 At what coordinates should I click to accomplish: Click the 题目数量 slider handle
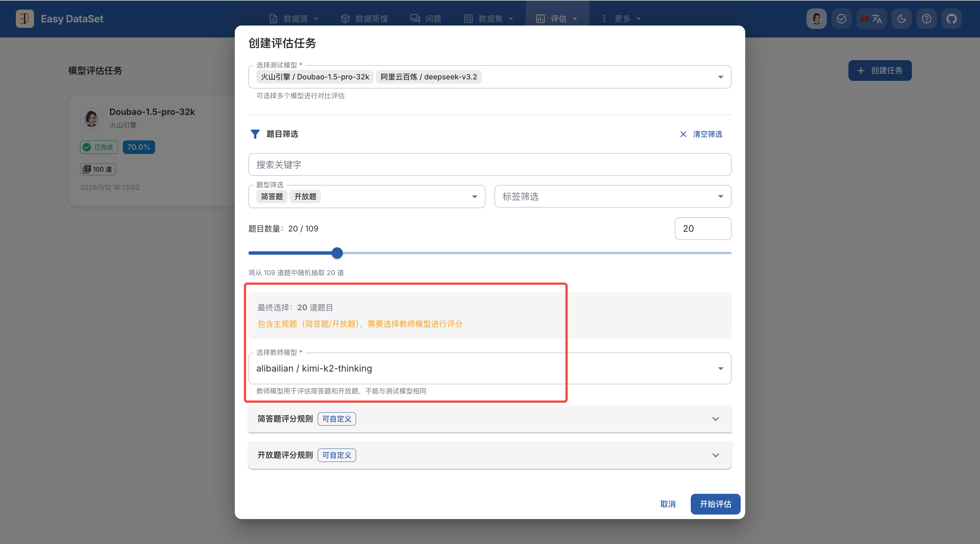337,253
